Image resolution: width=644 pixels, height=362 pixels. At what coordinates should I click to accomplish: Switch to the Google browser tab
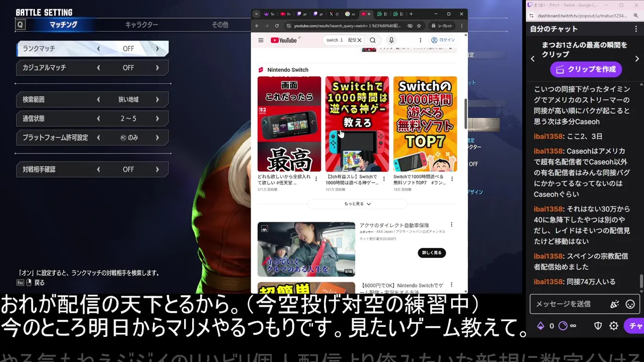[x=350, y=14]
